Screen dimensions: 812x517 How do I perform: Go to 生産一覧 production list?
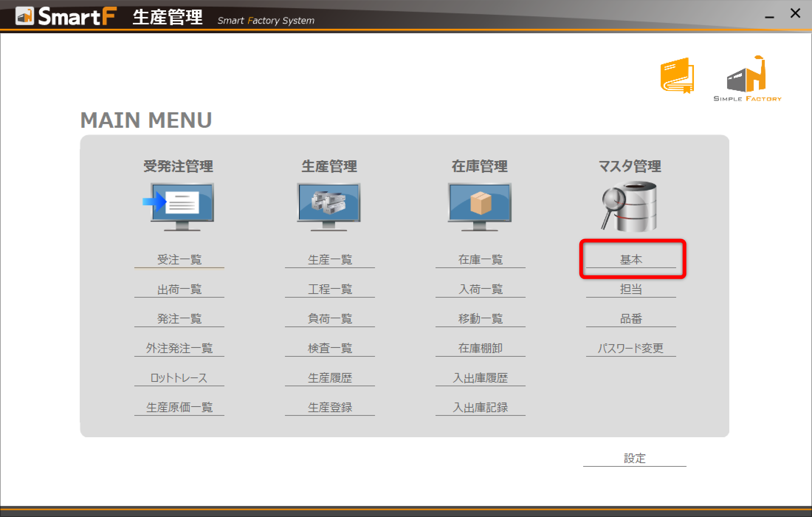coord(330,260)
